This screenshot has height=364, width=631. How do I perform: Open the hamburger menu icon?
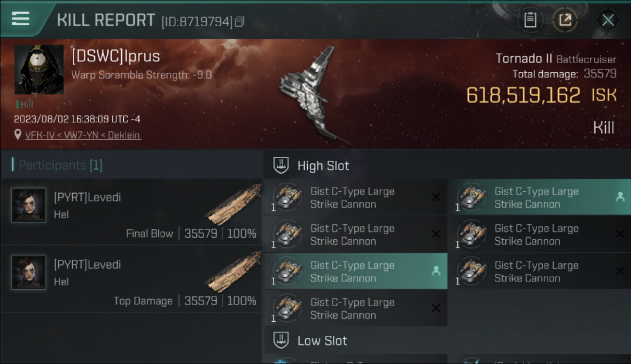[x=20, y=18]
